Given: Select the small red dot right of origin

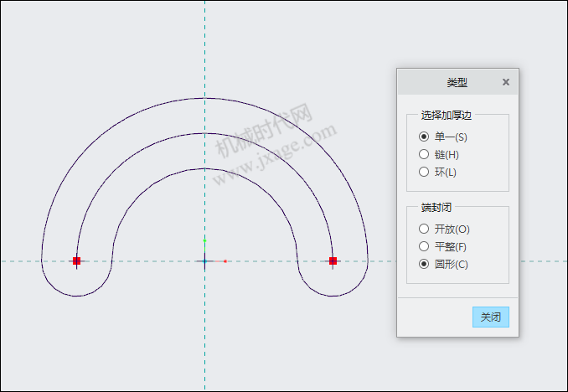Looking at the screenshot, I should click(225, 261).
